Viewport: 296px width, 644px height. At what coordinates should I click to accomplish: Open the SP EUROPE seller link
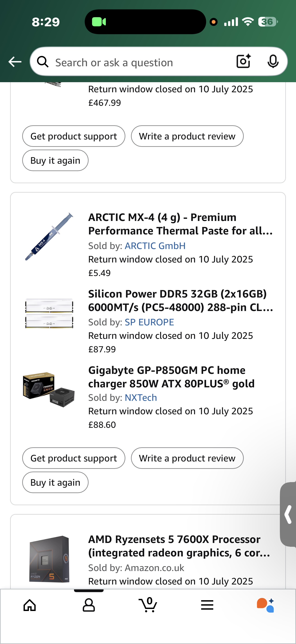(x=149, y=322)
